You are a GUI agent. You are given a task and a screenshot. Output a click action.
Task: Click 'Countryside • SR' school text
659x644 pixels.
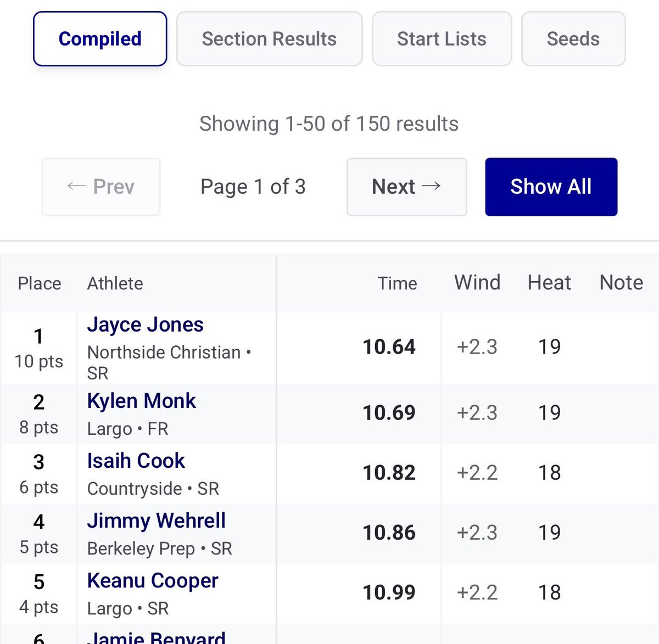pyautogui.click(x=153, y=489)
